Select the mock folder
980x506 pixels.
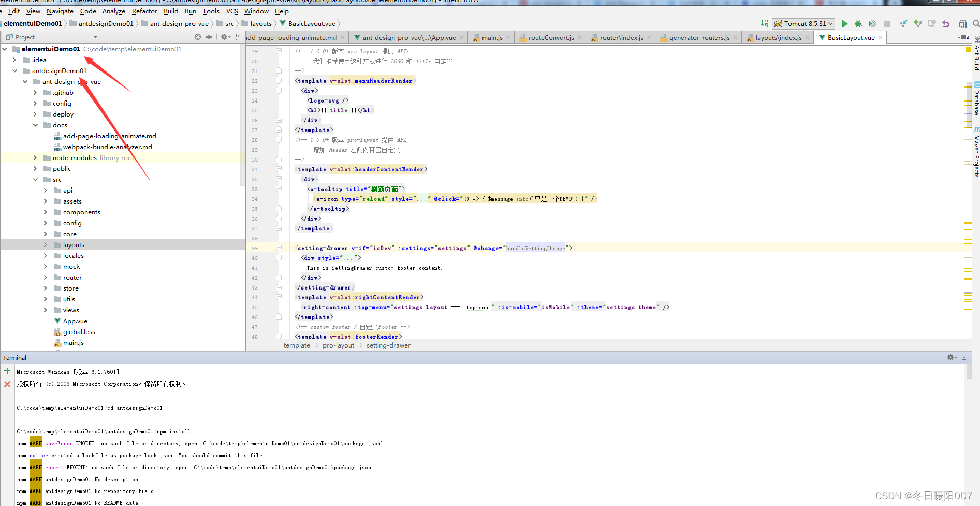coord(71,267)
